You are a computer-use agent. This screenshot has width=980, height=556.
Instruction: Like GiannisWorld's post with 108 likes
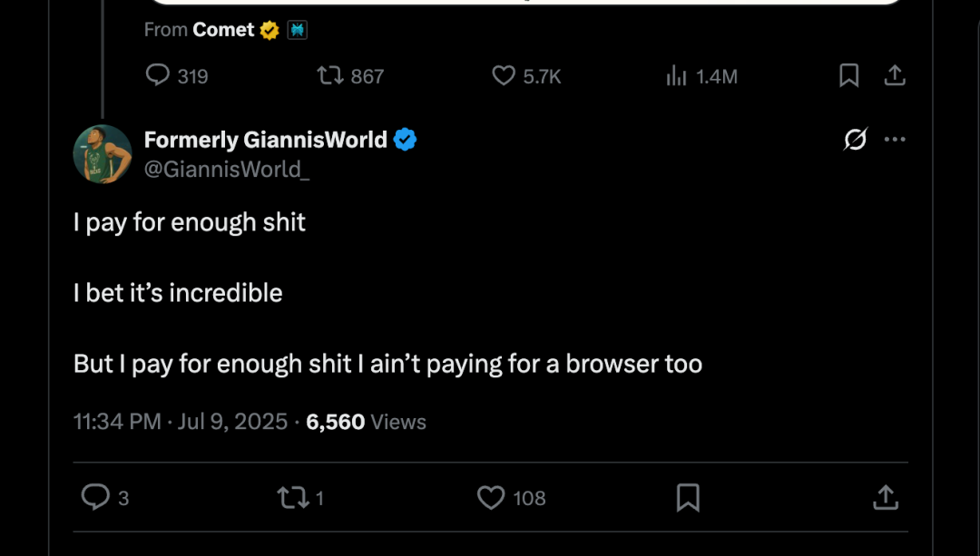pos(491,497)
